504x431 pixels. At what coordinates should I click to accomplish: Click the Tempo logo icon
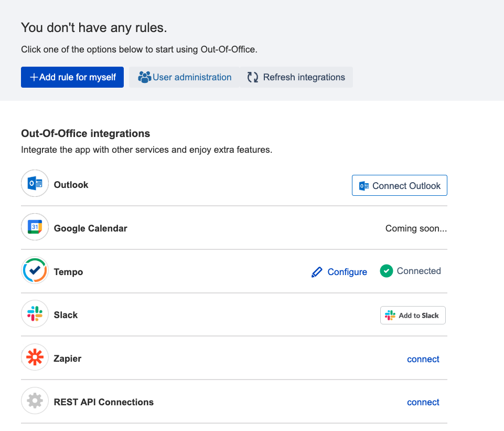click(x=35, y=270)
